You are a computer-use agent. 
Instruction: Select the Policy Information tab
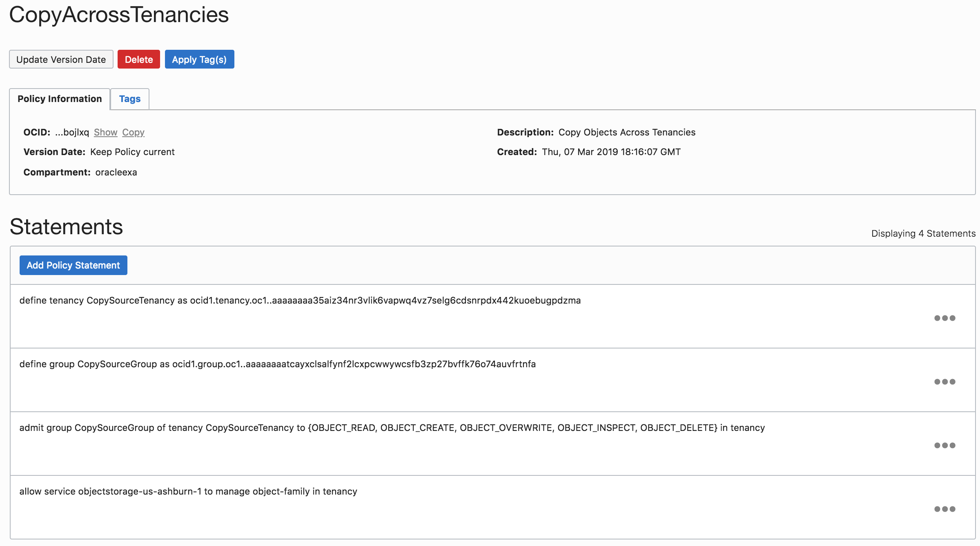click(60, 99)
